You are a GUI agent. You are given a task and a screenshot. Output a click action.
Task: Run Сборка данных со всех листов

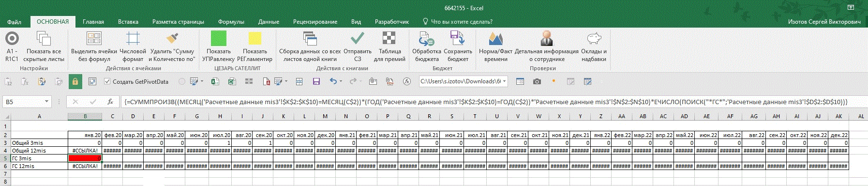tap(310, 46)
